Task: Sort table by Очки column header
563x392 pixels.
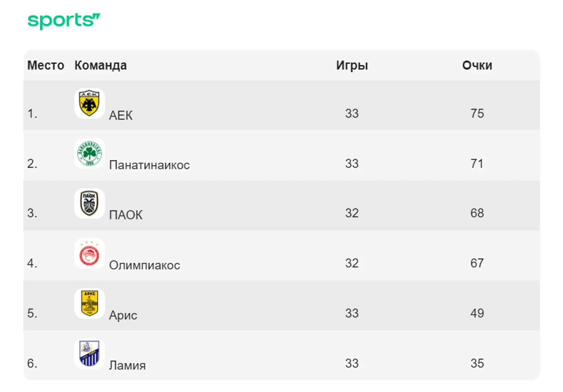Action: [x=477, y=65]
